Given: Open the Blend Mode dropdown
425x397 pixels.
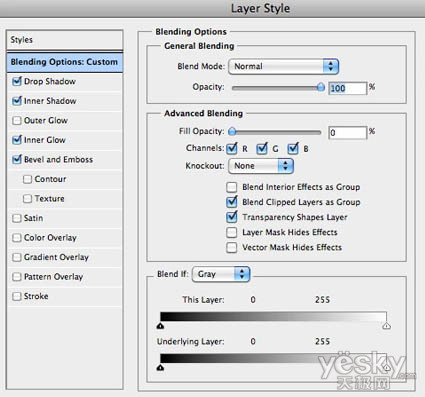Looking at the screenshot, I should tap(284, 66).
